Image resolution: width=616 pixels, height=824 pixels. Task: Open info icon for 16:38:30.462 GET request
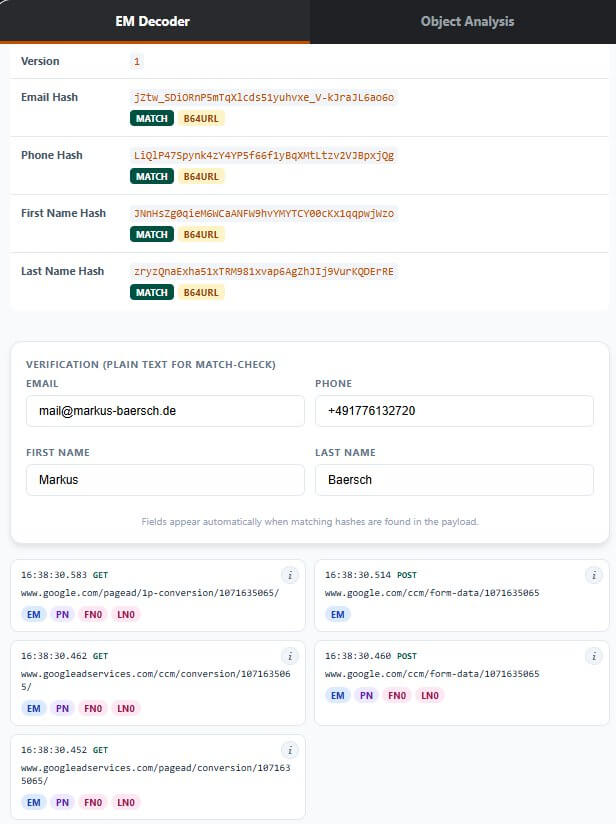click(290, 656)
